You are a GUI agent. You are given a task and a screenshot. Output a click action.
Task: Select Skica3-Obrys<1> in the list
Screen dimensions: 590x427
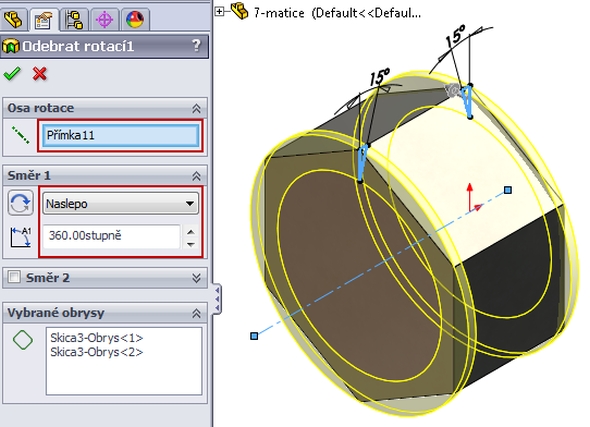(97, 338)
